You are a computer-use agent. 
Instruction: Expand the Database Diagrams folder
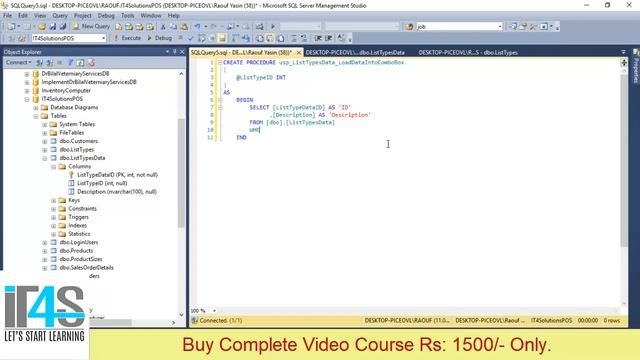tap(36, 108)
